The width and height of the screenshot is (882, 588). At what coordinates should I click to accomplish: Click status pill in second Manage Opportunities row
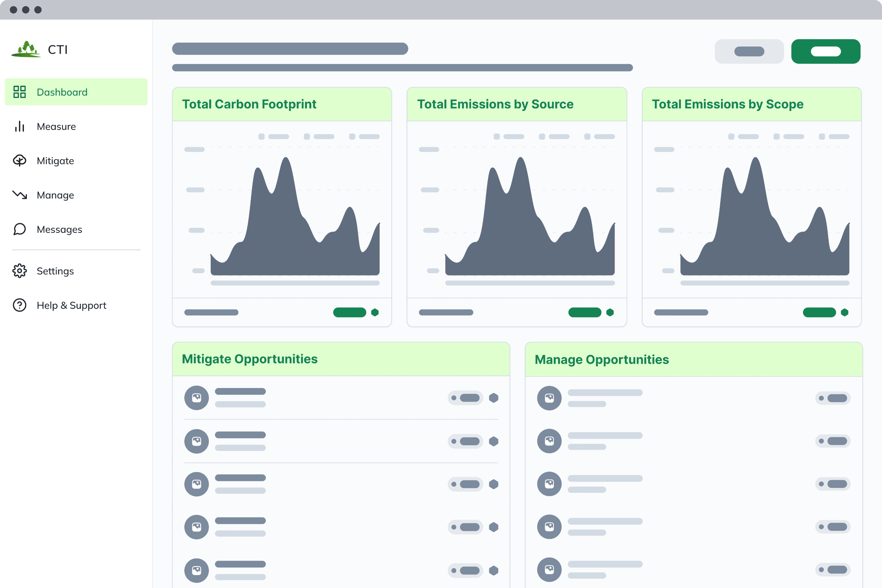(833, 441)
